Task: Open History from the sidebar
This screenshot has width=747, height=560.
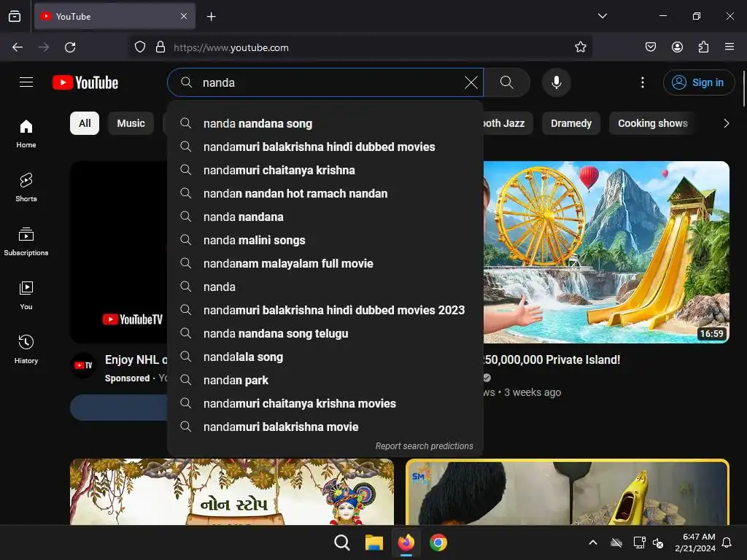Action: (x=26, y=349)
